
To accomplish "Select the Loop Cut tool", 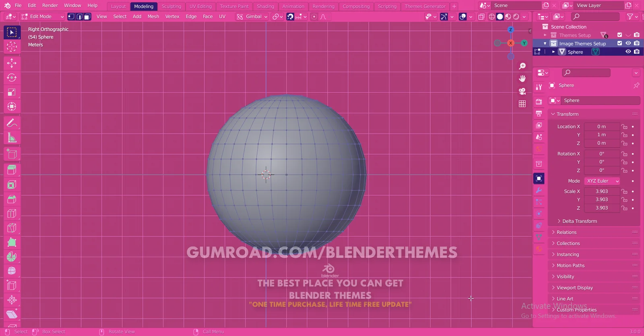I will tap(12, 214).
